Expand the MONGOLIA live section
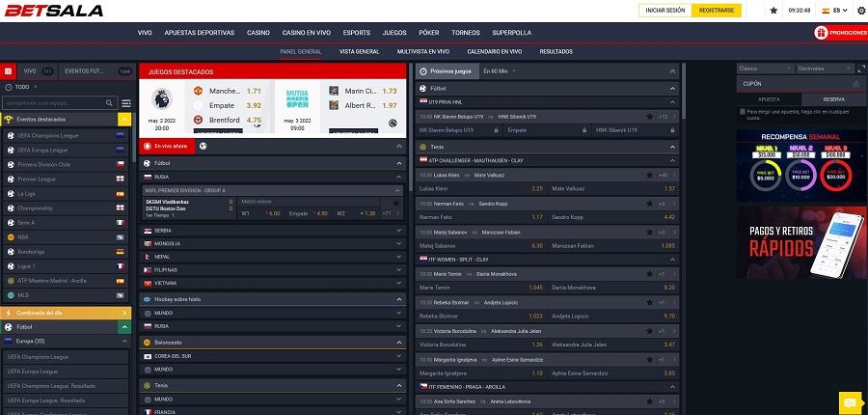This screenshot has width=868, height=415. tap(273, 244)
